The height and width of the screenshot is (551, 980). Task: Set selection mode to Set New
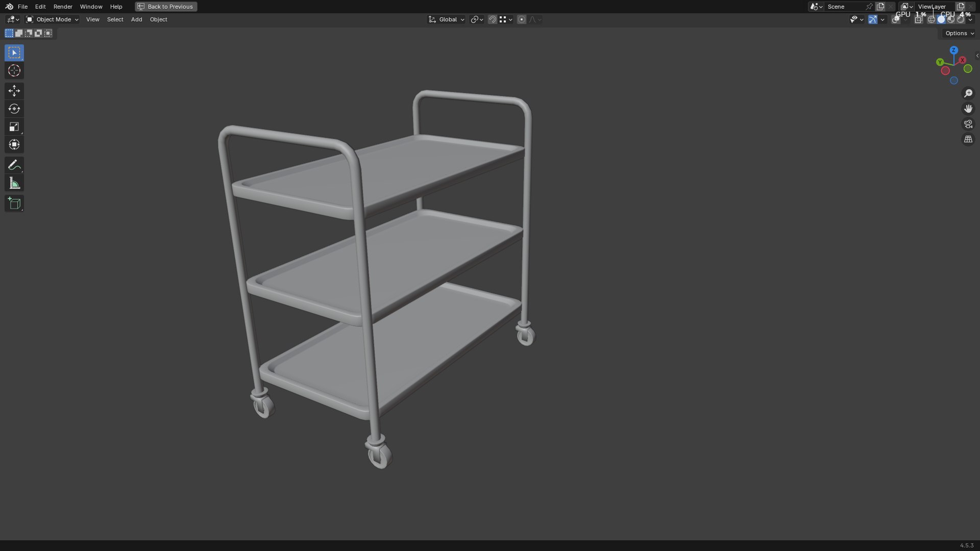click(9, 33)
